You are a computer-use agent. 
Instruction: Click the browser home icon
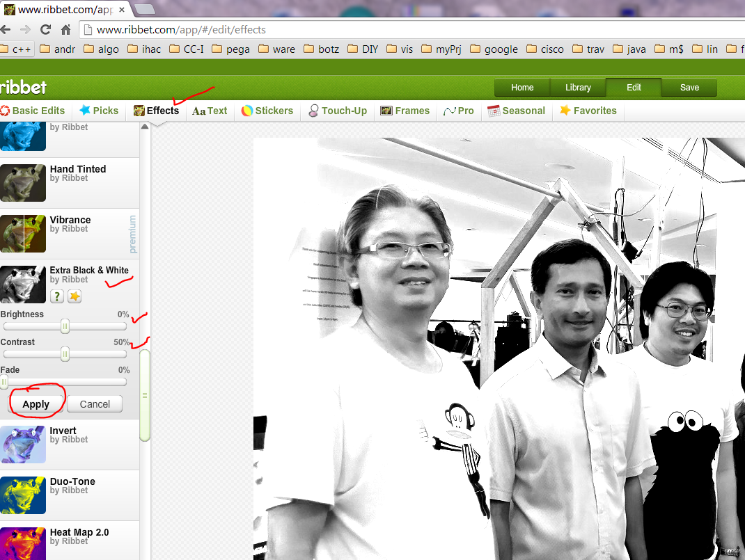66,30
